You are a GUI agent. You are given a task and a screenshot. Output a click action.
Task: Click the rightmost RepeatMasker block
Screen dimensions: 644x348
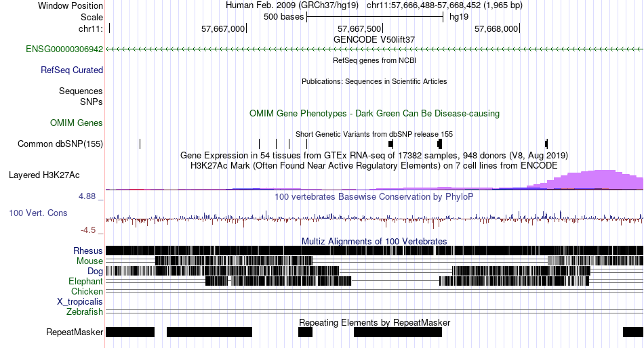pos(633,332)
